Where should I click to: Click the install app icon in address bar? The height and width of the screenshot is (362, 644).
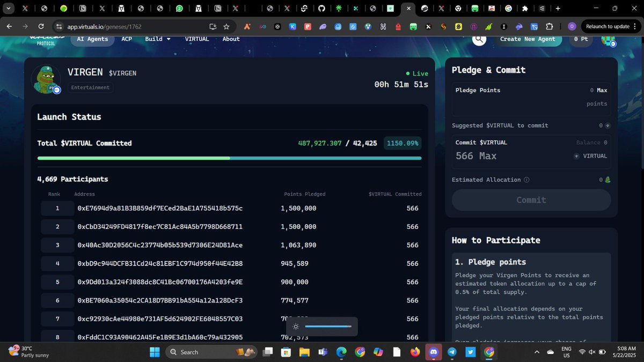pyautogui.click(x=213, y=26)
